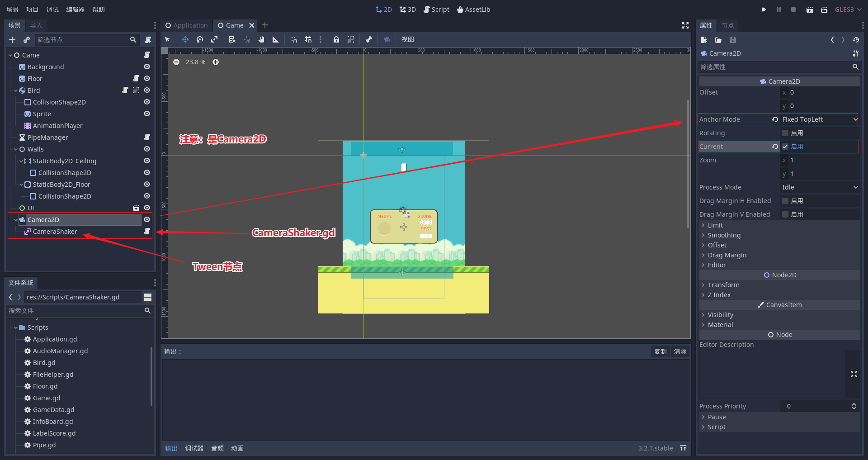868x460 pixels.
Task: Toggle visibility of UI node
Action: [x=147, y=208]
